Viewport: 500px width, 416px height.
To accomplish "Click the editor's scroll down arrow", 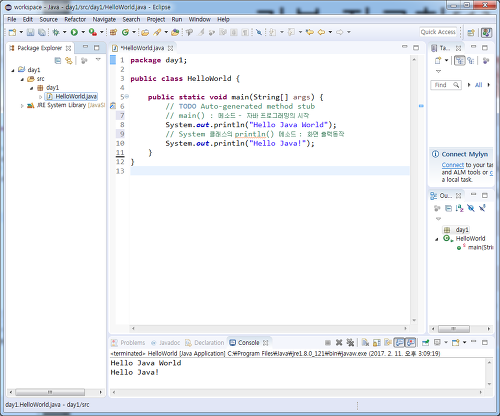I will click(414, 320).
